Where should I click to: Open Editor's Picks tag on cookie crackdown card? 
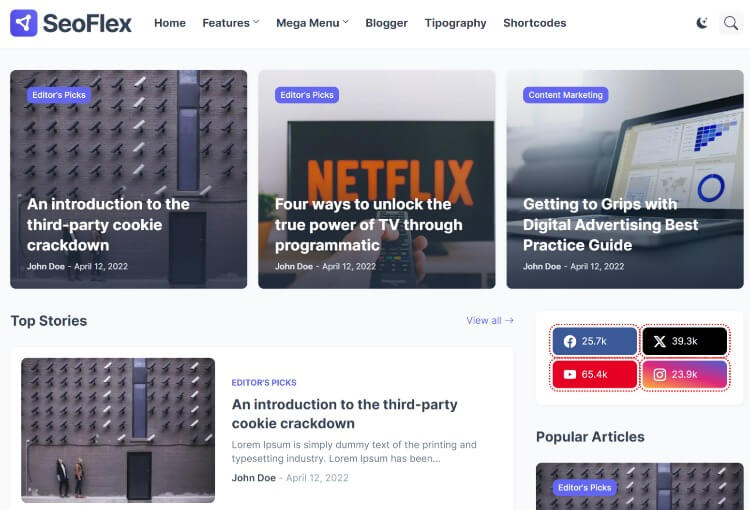click(59, 95)
